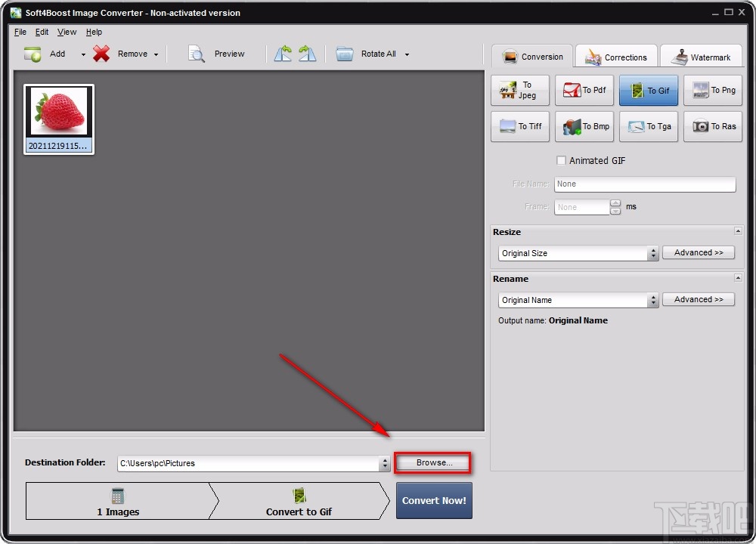Rotate image left icon
This screenshot has width=756, height=544.
(283, 54)
